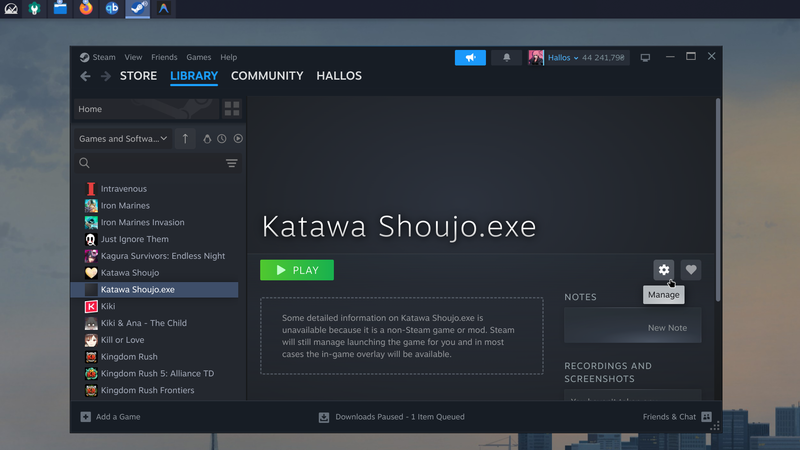Select the Katawa Shoujo heart icon

point(91,273)
